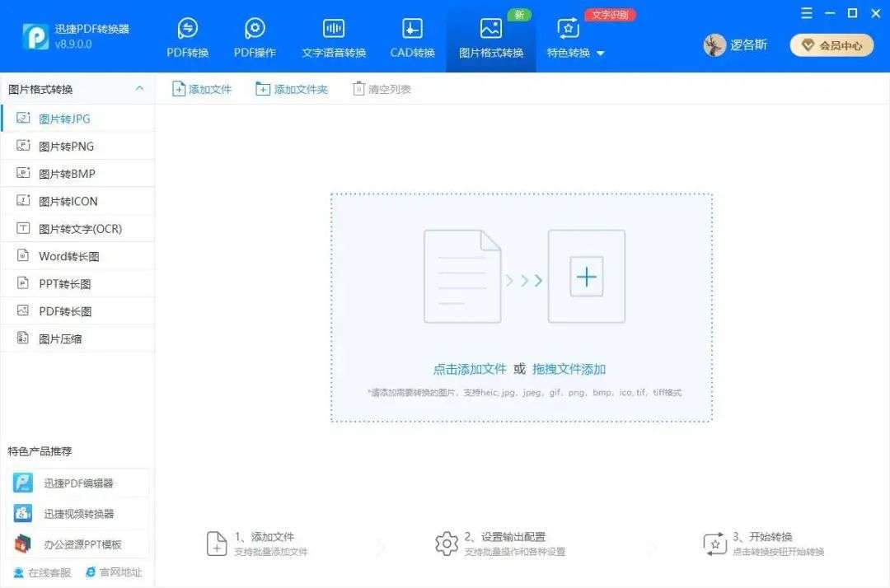890x588 pixels.
Task: Select PDF转长图 in sidebar
Action: coord(77,311)
